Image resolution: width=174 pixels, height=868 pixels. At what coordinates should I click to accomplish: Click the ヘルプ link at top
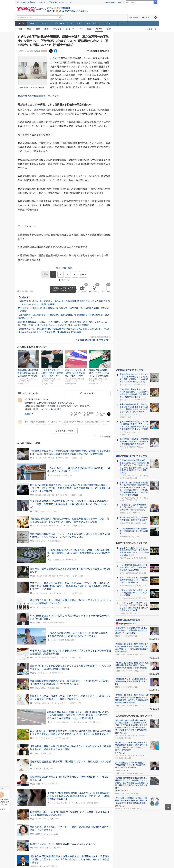pos(121,2)
